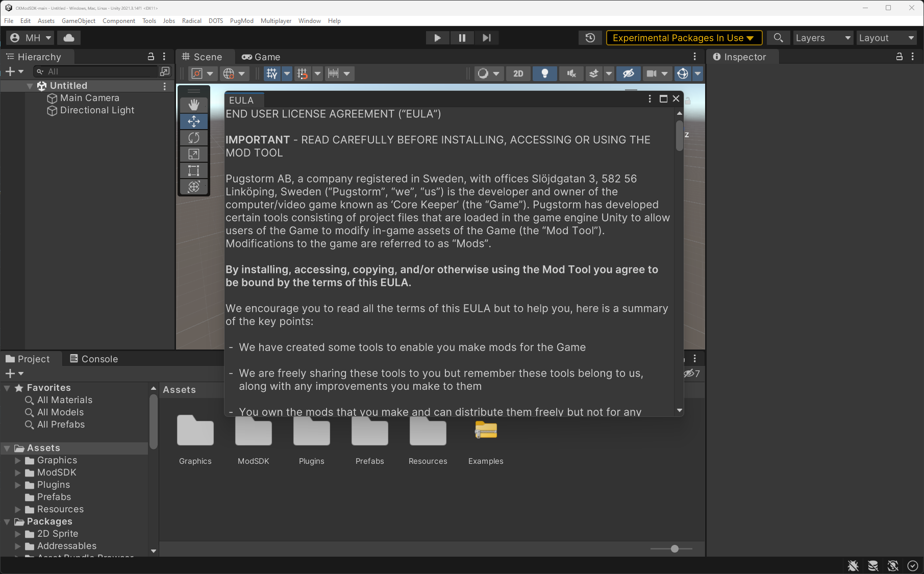Expand the Graphics folder in project tree
The image size is (924, 574).
click(x=18, y=460)
